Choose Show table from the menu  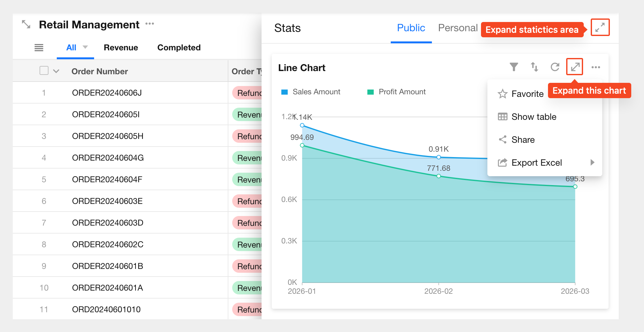click(534, 117)
